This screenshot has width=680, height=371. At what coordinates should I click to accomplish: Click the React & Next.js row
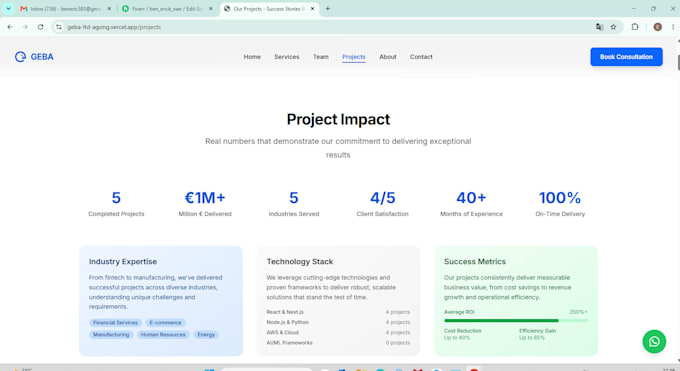click(338, 312)
